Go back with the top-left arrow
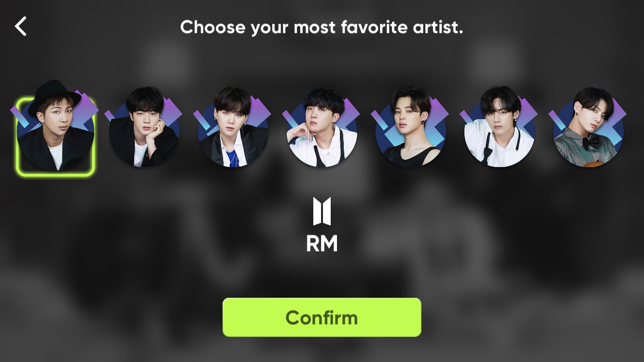The image size is (644, 362). 21,27
